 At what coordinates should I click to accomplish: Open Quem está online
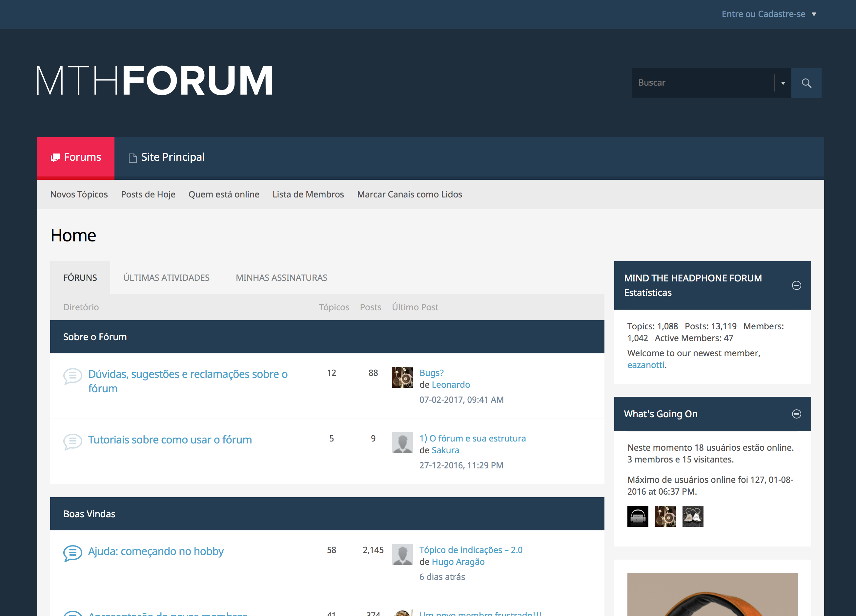(x=224, y=195)
